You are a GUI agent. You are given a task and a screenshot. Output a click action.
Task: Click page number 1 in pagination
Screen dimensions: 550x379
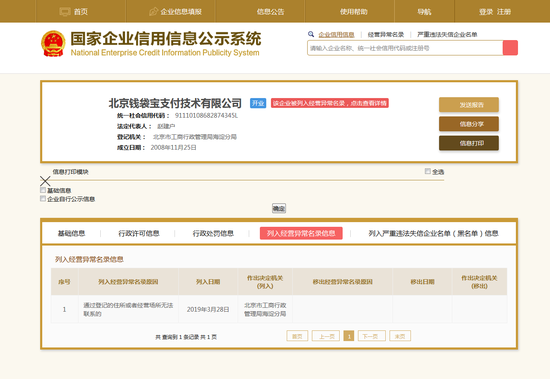click(349, 336)
